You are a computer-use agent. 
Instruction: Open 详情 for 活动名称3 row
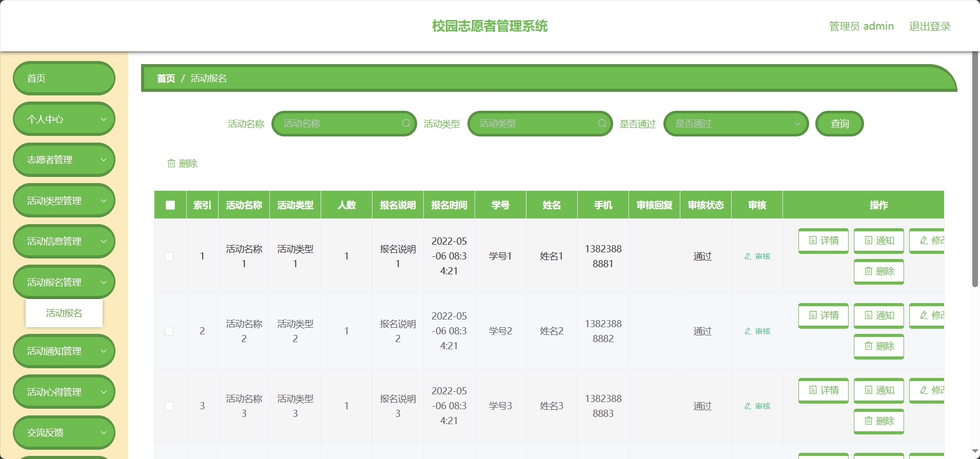click(824, 390)
